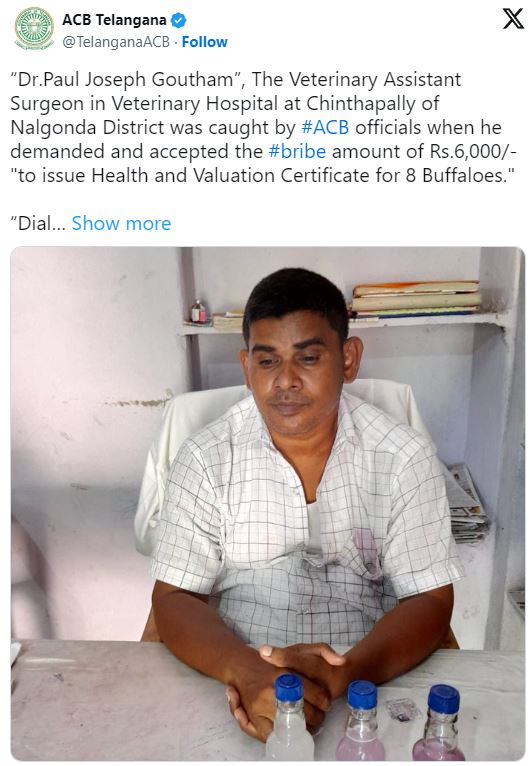This screenshot has width=531, height=766.
Task: Click the Rs.6,000/- amount text
Action: [x=473, y=151]
